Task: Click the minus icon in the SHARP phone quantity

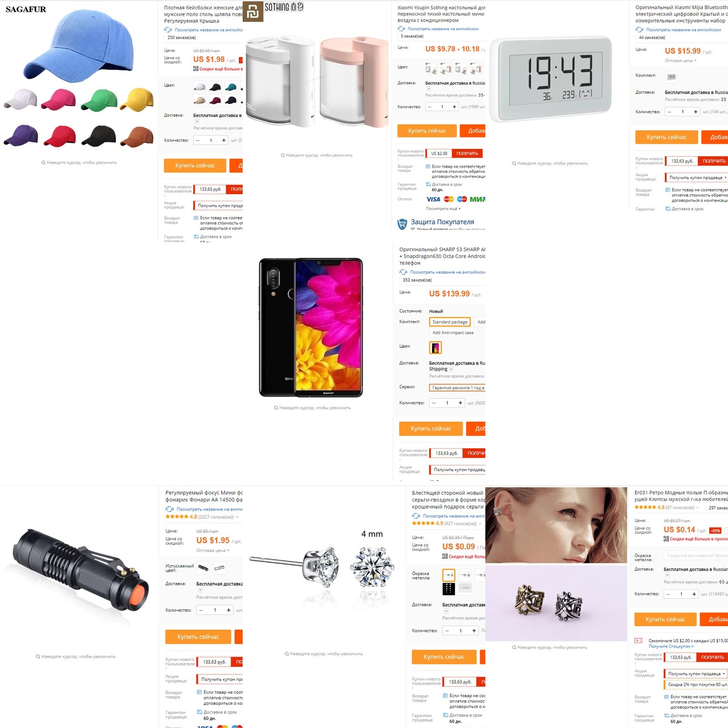Action: [433, 403]
